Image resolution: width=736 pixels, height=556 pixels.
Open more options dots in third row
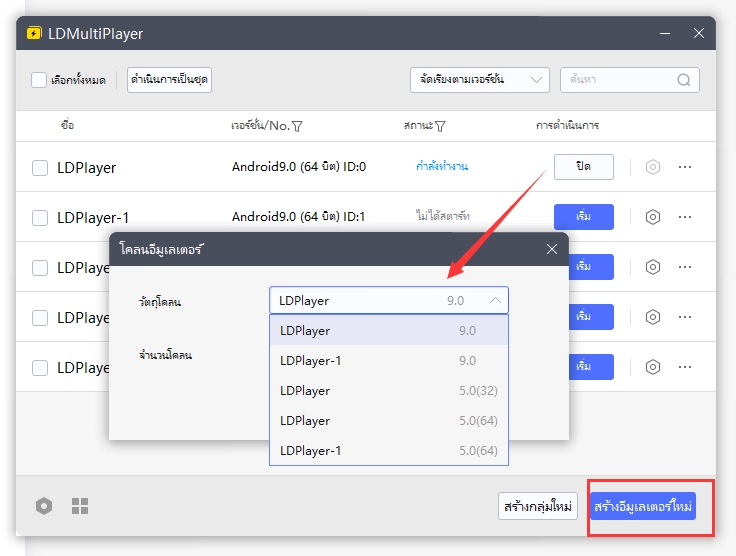[x=685, y=267]
